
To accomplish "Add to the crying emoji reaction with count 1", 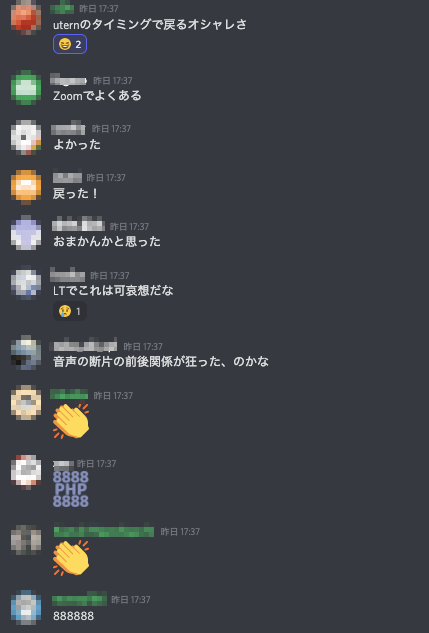I will tap(70, 311).
